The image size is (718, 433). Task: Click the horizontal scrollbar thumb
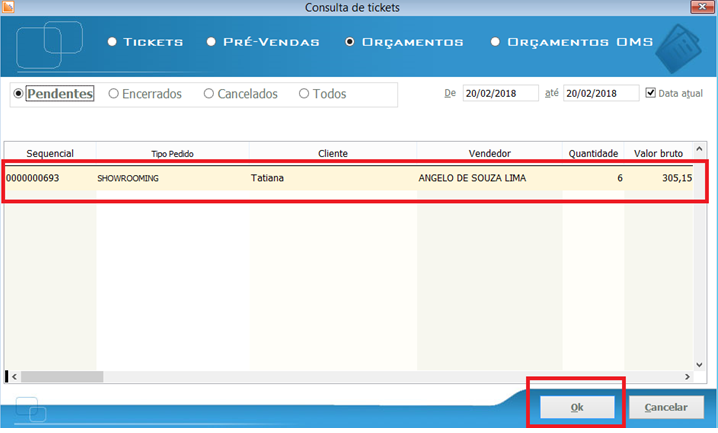click(62, 377)
